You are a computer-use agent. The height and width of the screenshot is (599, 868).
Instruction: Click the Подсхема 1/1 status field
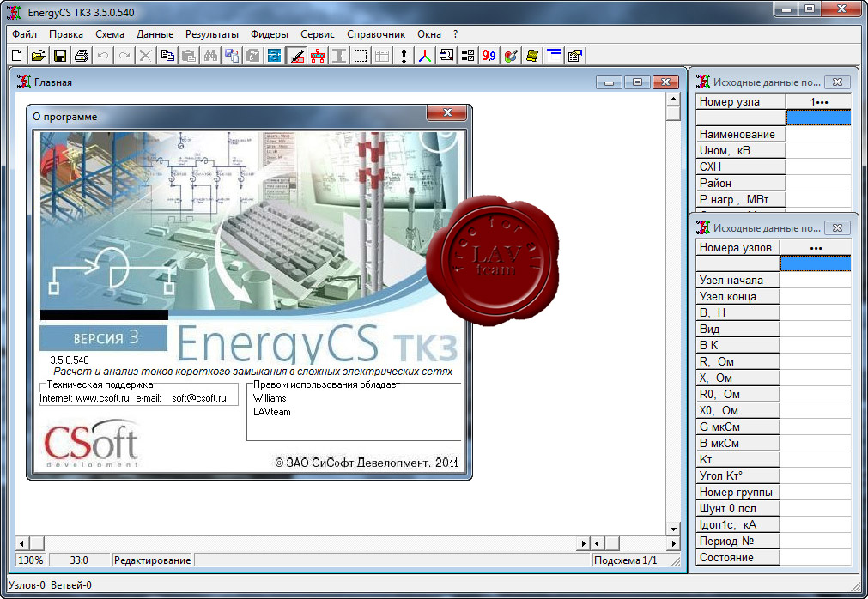click(626, 560)
